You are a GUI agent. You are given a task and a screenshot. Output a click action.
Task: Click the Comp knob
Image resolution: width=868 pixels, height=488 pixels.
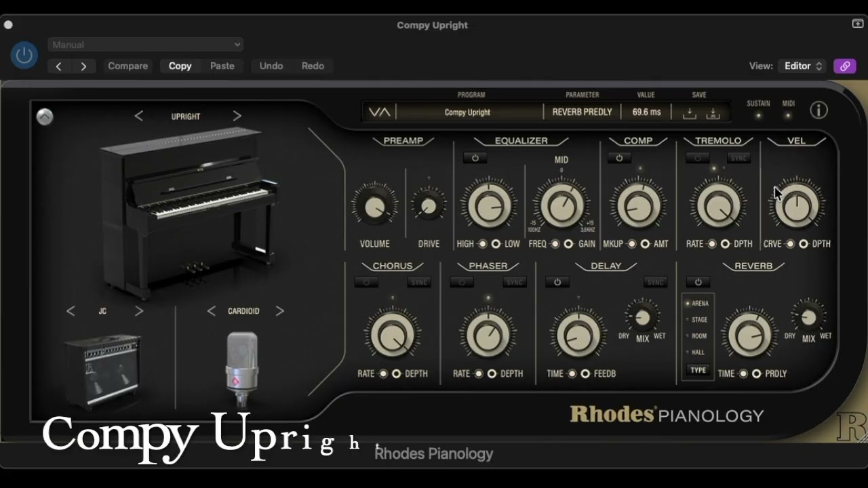637,206
